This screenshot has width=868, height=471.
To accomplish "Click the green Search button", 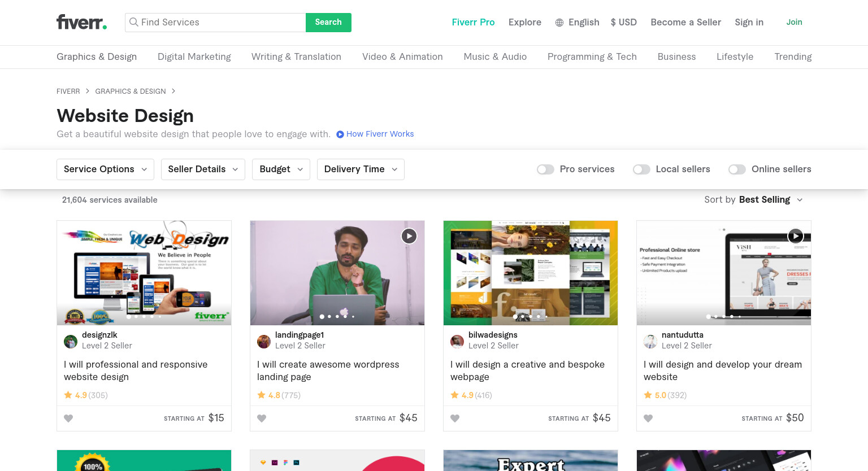I will point(328,22).
